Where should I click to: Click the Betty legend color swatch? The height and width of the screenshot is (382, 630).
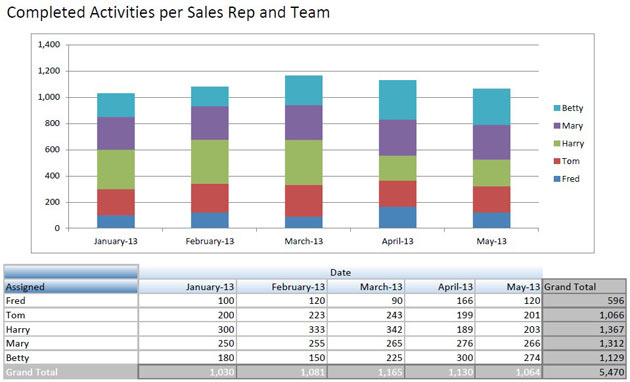pyautogui.click(x=556, y=108)
